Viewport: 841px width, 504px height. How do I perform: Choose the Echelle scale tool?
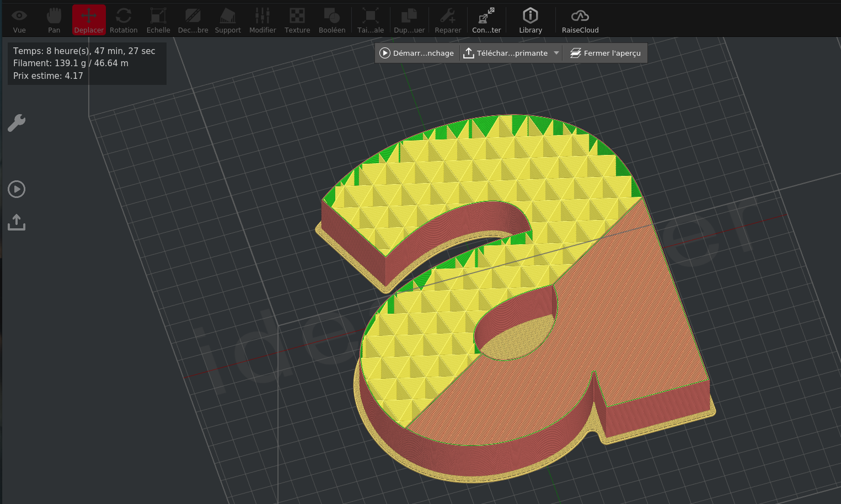click(x=158, y=20)
